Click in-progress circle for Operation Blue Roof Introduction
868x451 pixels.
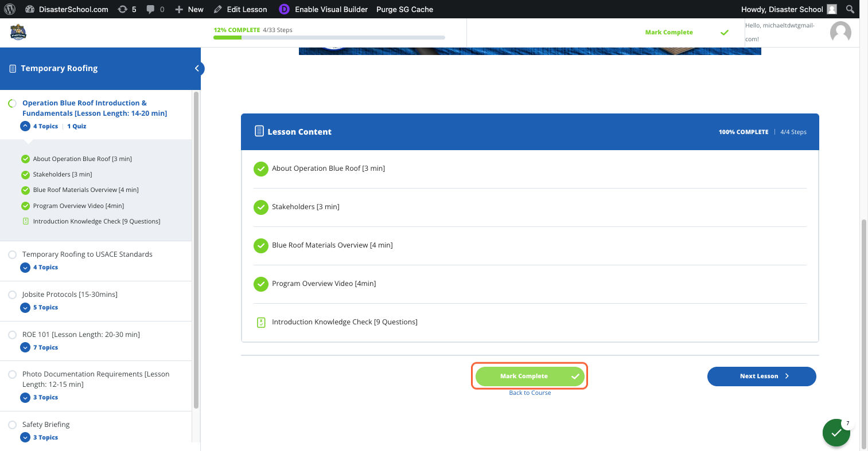click(x=12, y=103)
